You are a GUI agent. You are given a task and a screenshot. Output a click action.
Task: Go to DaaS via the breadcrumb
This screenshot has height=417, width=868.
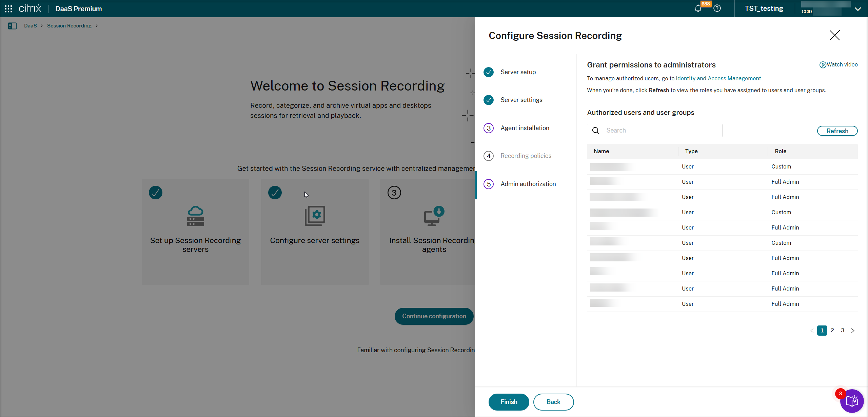point(31,26)
